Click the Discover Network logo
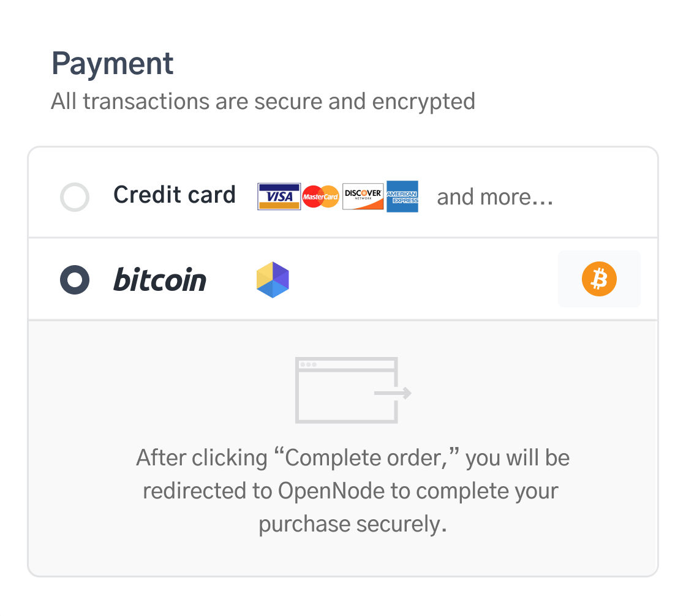This screenshot has width=686, height=616. click(x=363, y=197)
